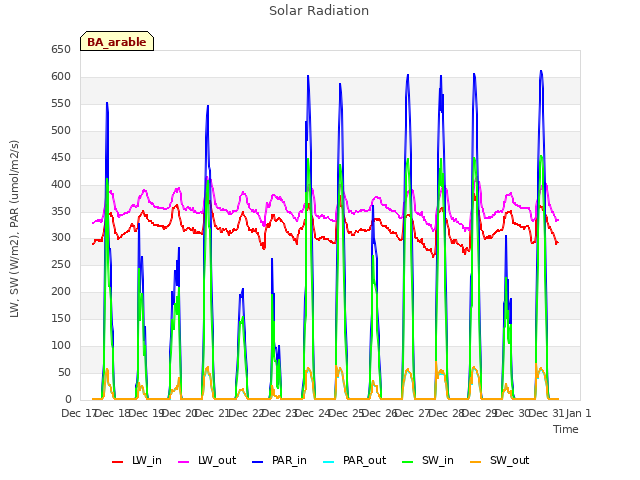This screenshot has width=640, height=480.
Task: Click the 350 y-axis tick label
Action: (61, 211)
